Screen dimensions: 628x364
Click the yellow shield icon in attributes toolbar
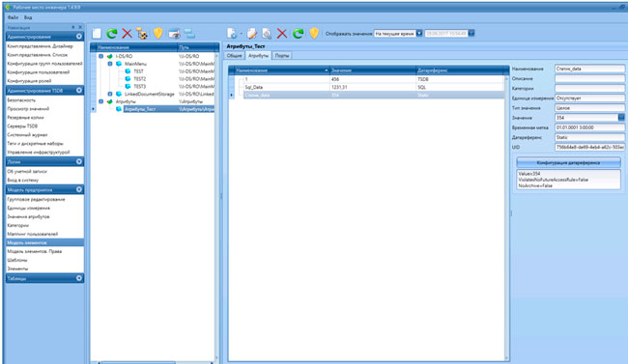click(314, 33)
